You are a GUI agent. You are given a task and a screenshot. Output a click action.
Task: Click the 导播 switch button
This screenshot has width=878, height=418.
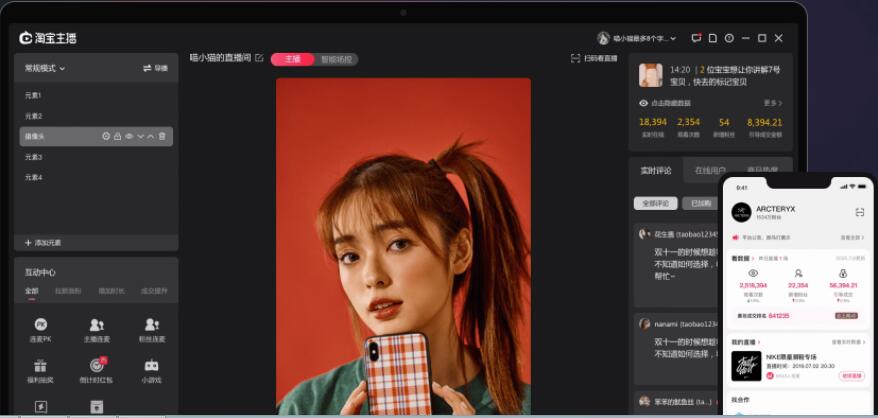[x=155, y=68]
